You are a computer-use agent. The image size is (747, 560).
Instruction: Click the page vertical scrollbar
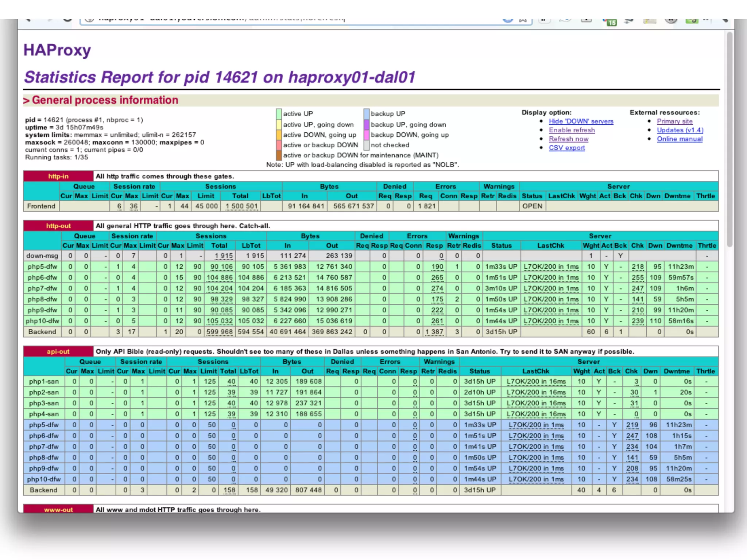pos(729,139)
